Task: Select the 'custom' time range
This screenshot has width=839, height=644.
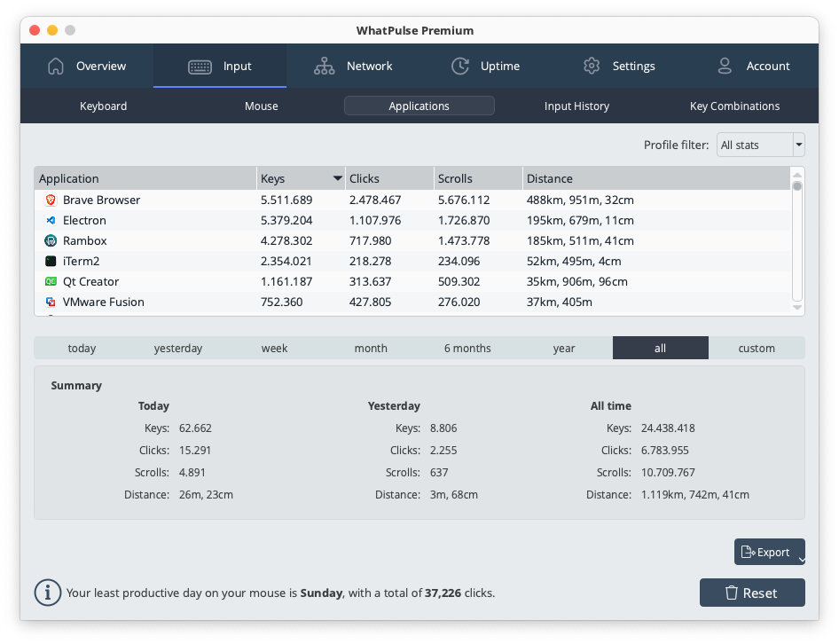Action: coord(757,349)
